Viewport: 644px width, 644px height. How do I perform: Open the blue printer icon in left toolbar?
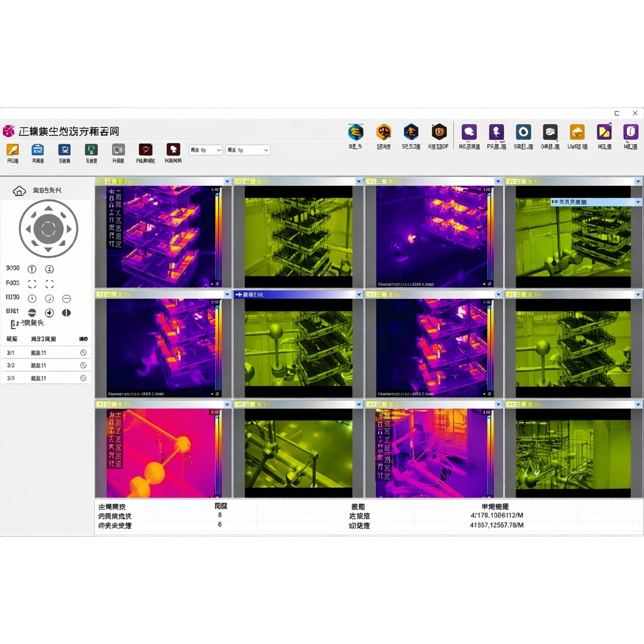click(x=37, y=150)
